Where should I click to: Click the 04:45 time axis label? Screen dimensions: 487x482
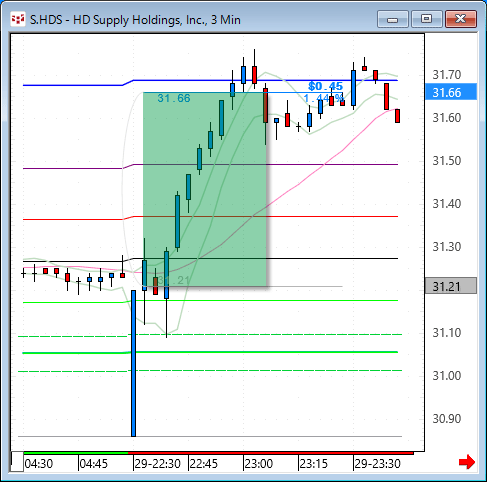pos(94,464)
